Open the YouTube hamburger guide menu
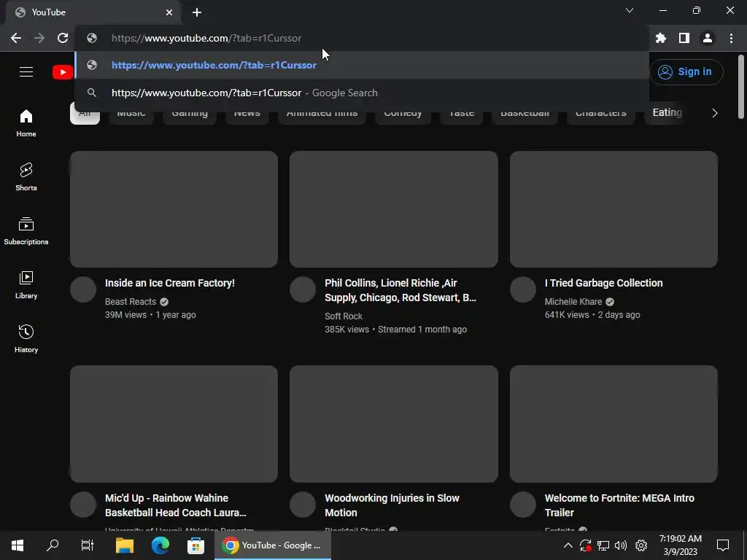 26,72
